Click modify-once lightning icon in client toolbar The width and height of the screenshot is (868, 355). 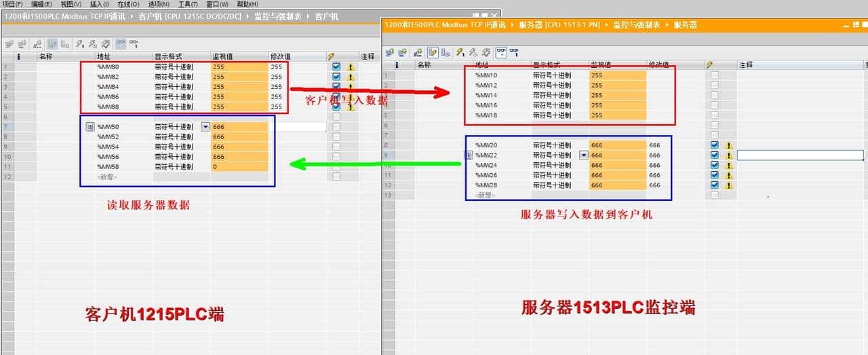click(x=80, y=43)
